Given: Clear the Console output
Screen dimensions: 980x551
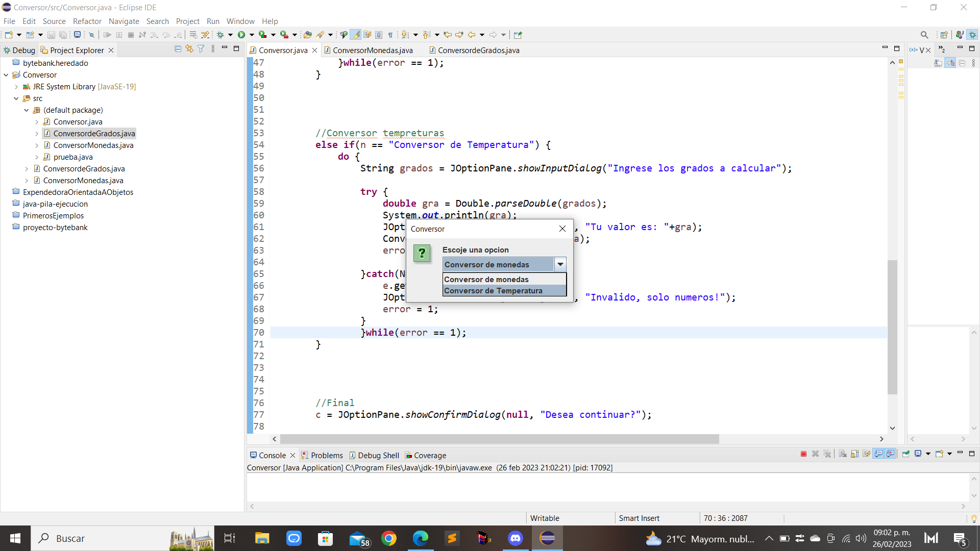Looking at the screenshot, I should pyautogui.click(x=842, y=454).
